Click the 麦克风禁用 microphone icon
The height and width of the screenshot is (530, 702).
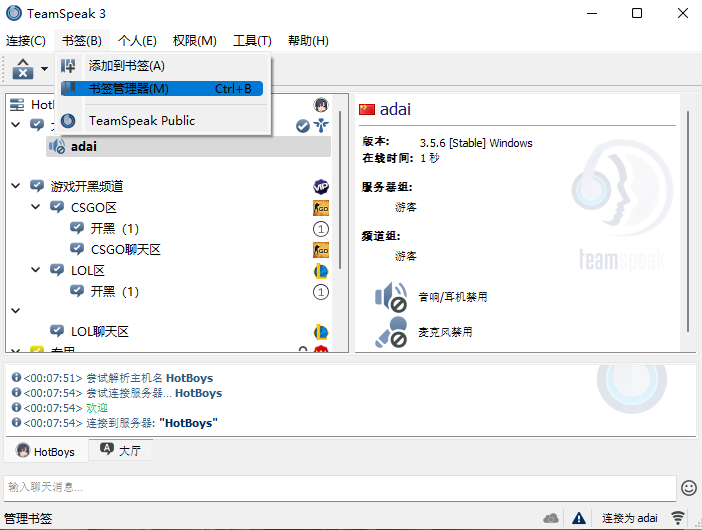click(391, 332)
